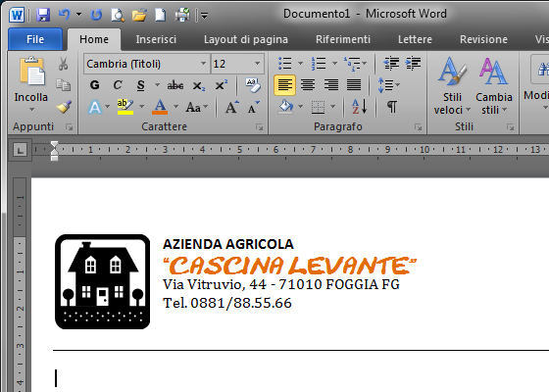Expand the numbered list dropdown arrow

click(334, 64)
